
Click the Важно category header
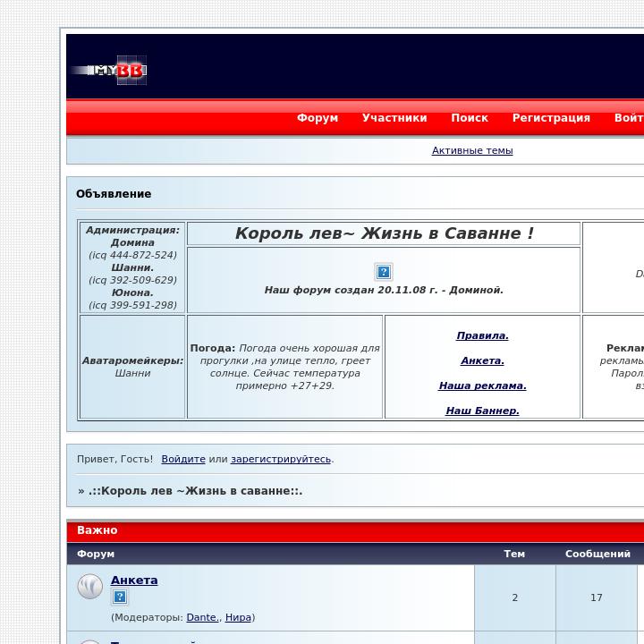pyautogui.click(x=97, y=530)
